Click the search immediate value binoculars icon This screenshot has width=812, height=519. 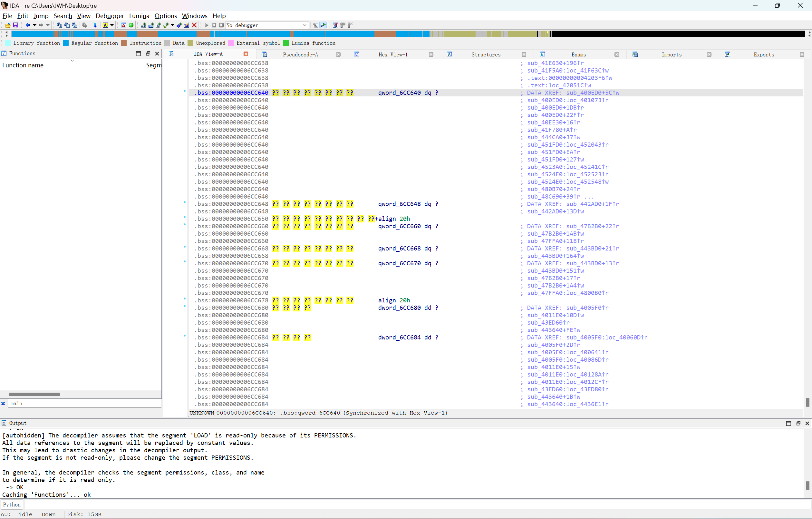click(x=59, y=25)
